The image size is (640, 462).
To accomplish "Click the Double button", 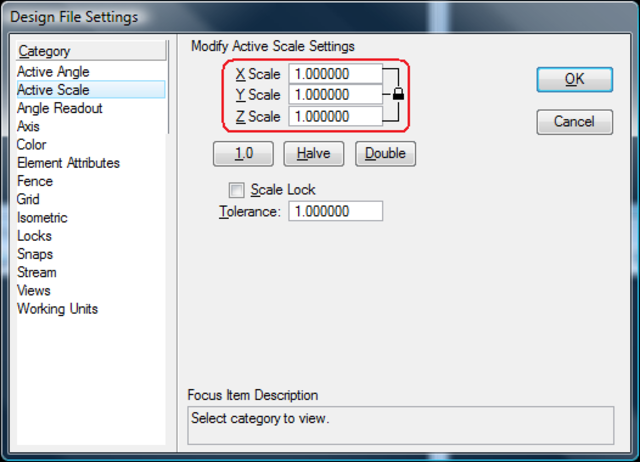I will point(385,154).
